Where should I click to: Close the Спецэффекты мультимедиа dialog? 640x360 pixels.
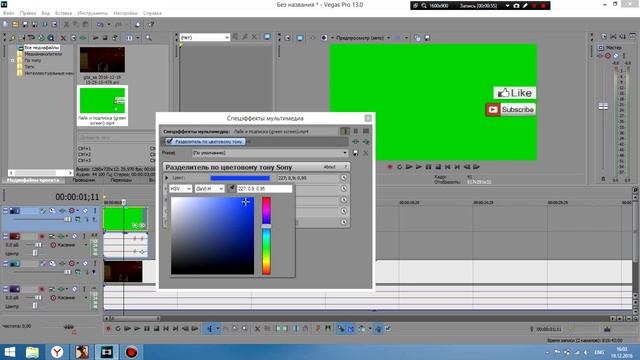368,118
